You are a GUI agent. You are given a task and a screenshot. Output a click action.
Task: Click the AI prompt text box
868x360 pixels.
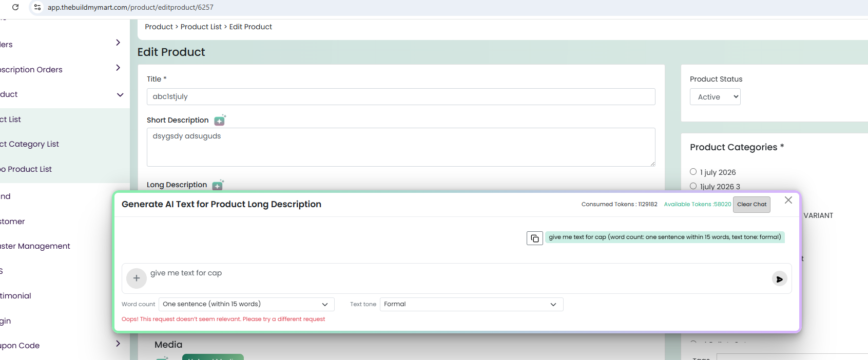[x=457, y=278]
